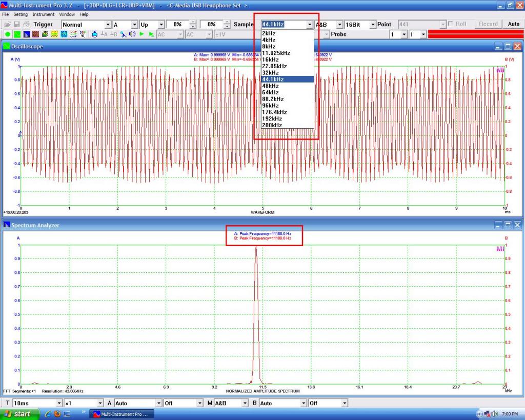
Task: Open the Spectrum Analyzer from the toolbar
Action: 26,34
